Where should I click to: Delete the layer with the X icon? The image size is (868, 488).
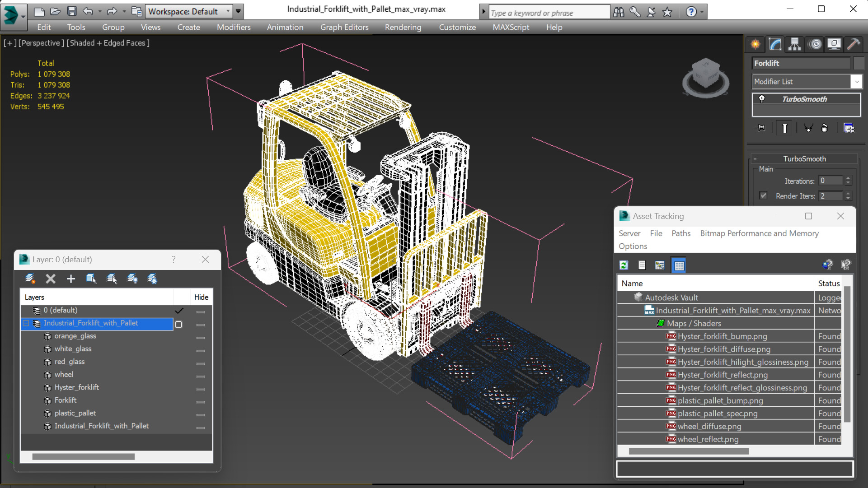tap(51, 279)
